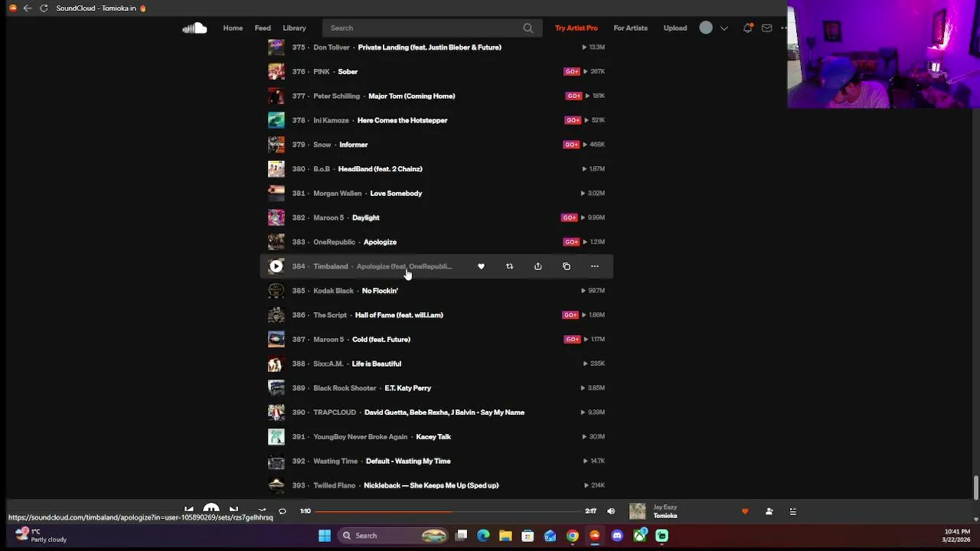This screenshot has width=980, height=551.
Task: Open the weather widget Partly cloudy
Action: pyautogui.click(x=42, y=535)
